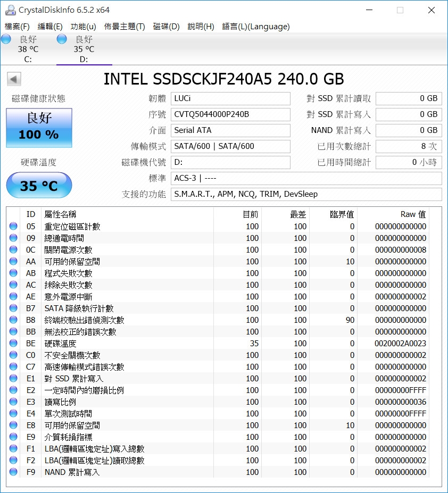Select the LBA(邏輯區塊定址)讀取總數 row
The width and height of the screenshot is (448, 493).
pyautogui.click(x=218, y=461)
